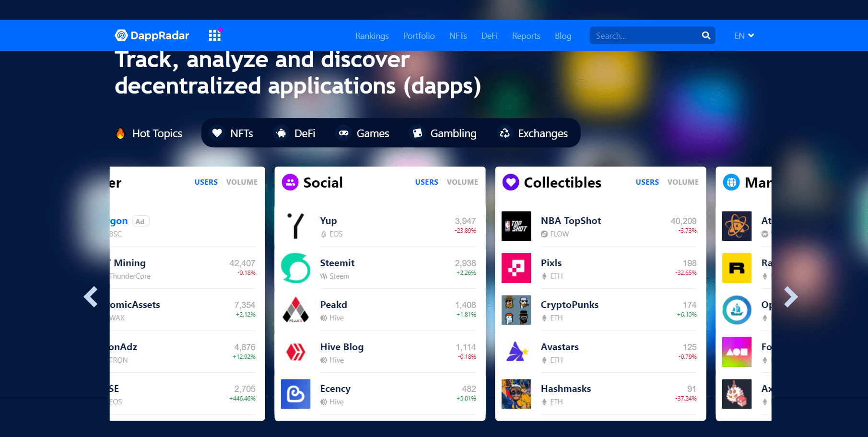Go to previous carousel card
The height and width of the screenshot is (437, 868).
(x=91, y=296)
